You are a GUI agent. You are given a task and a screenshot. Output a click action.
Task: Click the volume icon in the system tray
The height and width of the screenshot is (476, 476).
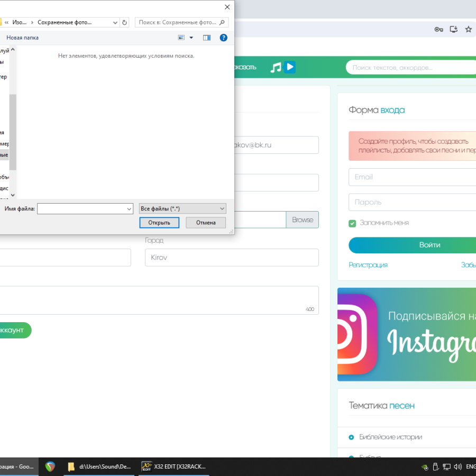click(457, 466)
